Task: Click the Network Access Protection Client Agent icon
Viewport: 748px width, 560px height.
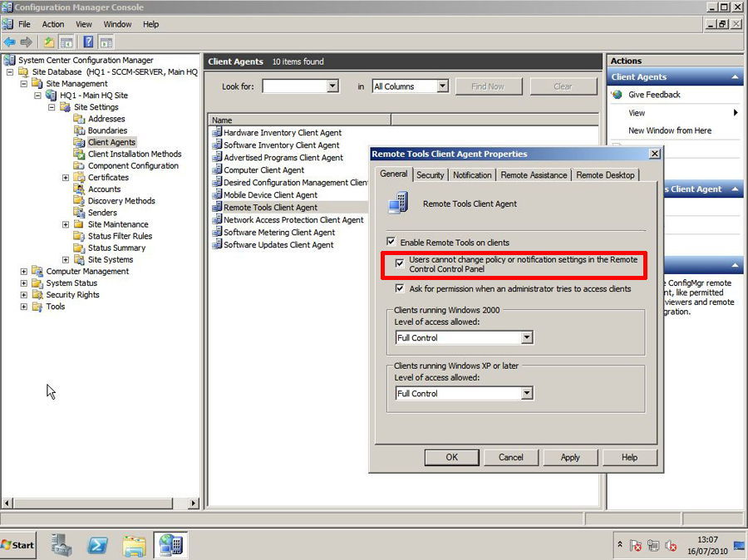Action: [x=217, y=219]
